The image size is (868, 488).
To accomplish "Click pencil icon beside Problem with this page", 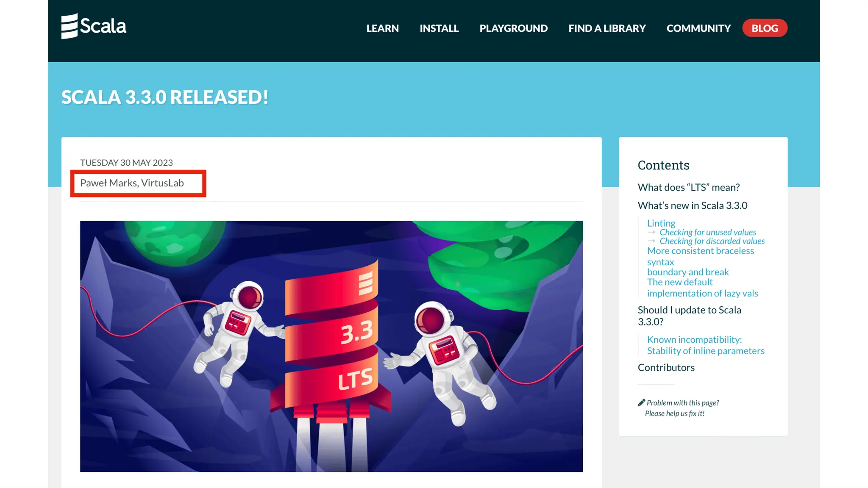I will click(641, 402).
